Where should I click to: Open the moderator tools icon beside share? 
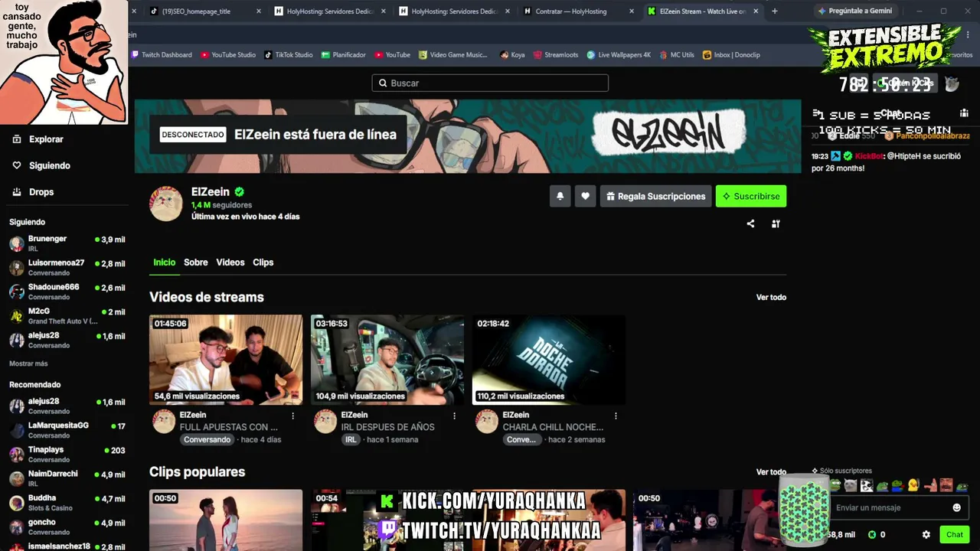coord(776,223)
